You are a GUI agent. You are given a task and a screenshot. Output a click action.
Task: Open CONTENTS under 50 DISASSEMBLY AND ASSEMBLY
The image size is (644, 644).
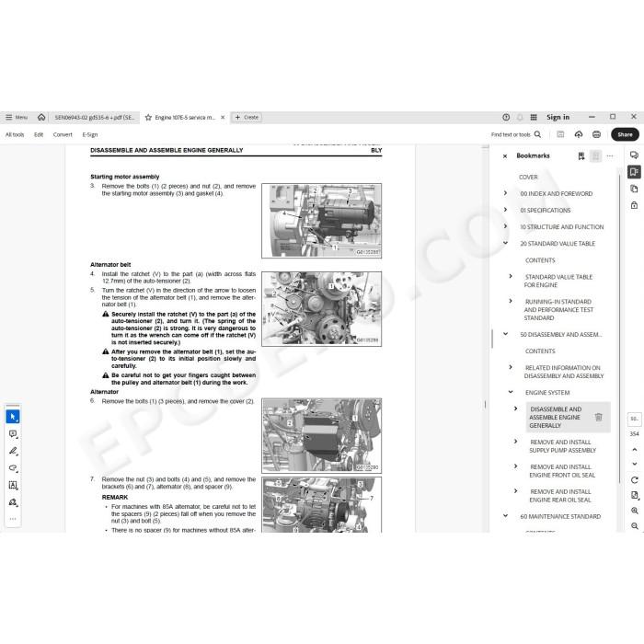pyautogui.click(x=540, y=351)
